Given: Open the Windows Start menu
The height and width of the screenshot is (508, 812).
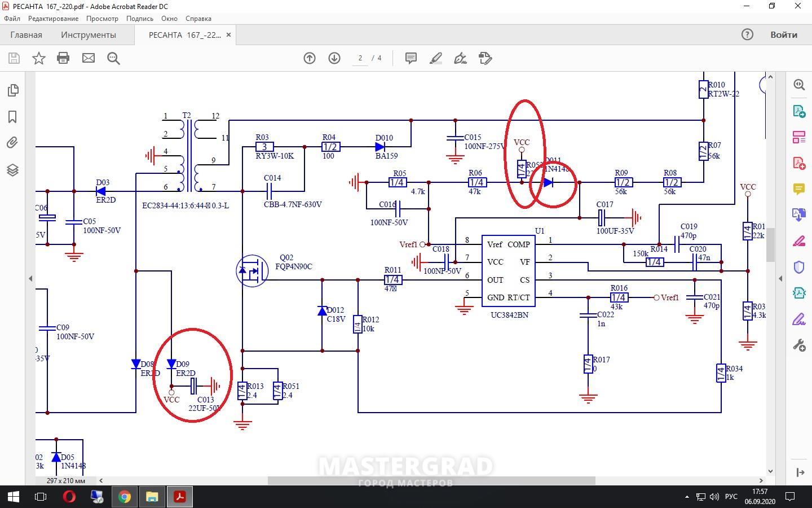Looking at the screenshot, I should click(x=14, y=497).
